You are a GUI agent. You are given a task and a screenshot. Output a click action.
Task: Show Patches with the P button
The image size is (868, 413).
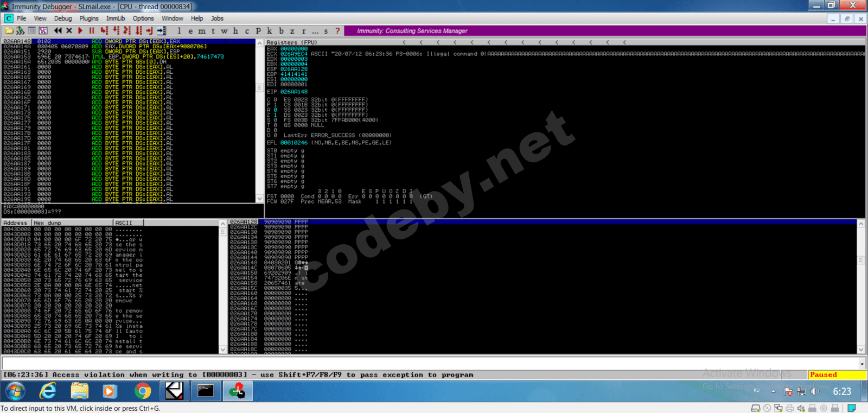point(258,31)
